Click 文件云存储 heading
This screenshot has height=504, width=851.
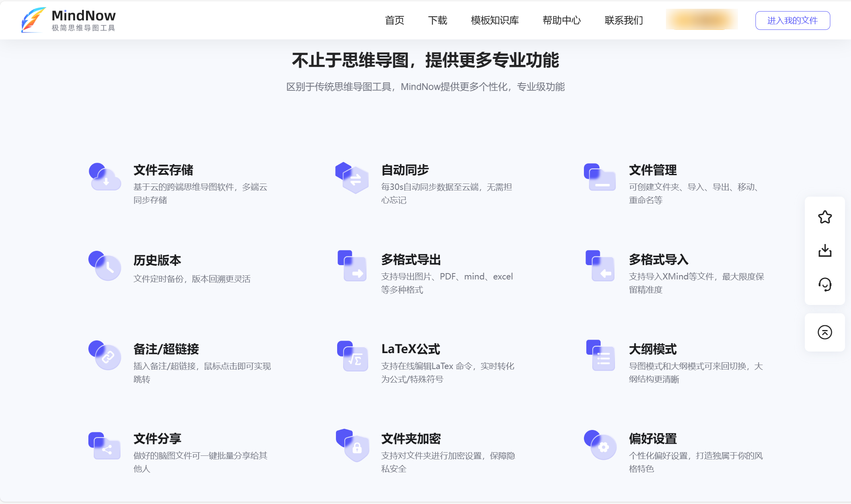coord(163,170)
